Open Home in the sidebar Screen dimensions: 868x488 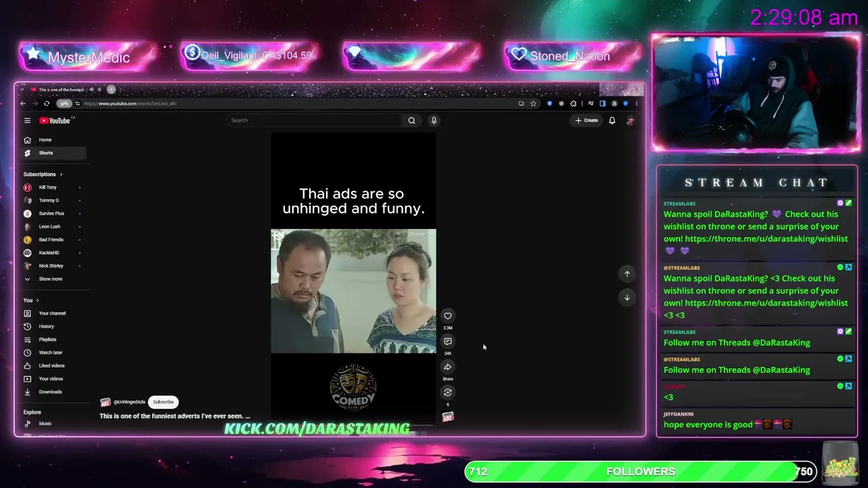tap(54, 140)
